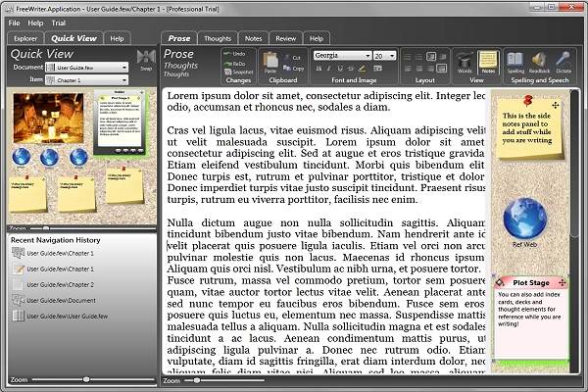Align text left in Layout group
This screenshot has width=588, height=392.
(x=408, y=69)
